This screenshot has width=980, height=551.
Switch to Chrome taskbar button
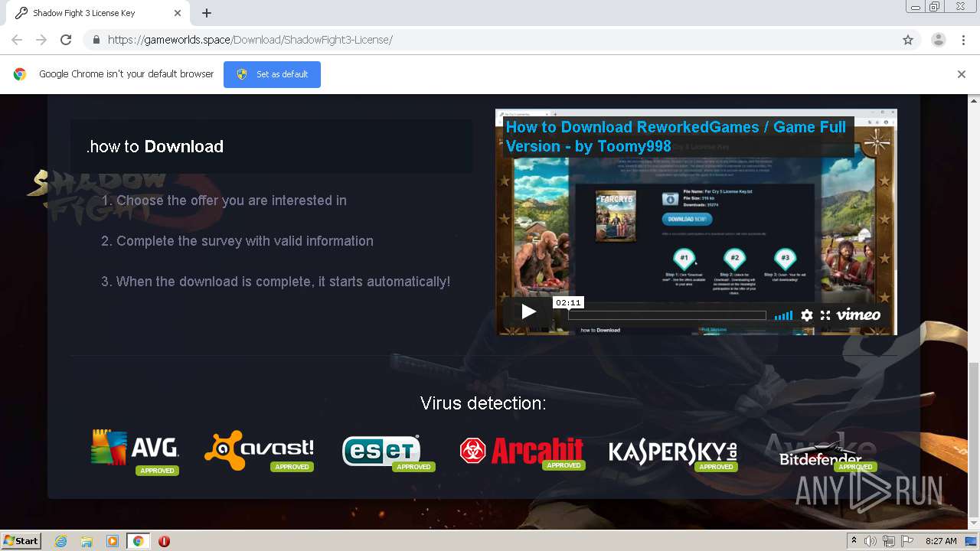coord(139,541)
